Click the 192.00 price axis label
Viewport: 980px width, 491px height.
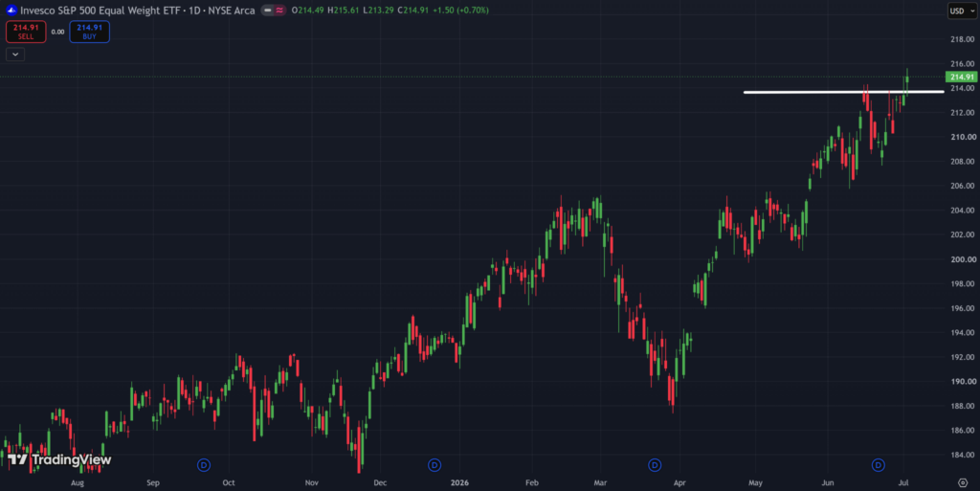pos(962,357)
